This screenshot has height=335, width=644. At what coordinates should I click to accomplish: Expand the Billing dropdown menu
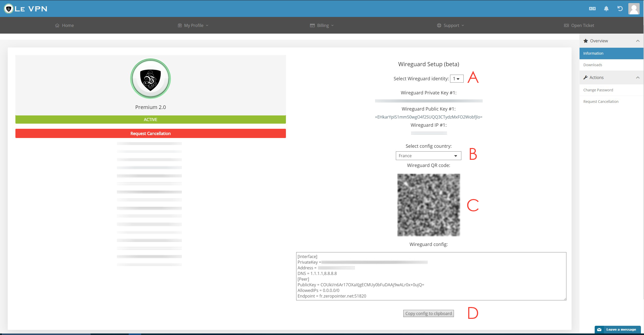[x=322, y=25]
